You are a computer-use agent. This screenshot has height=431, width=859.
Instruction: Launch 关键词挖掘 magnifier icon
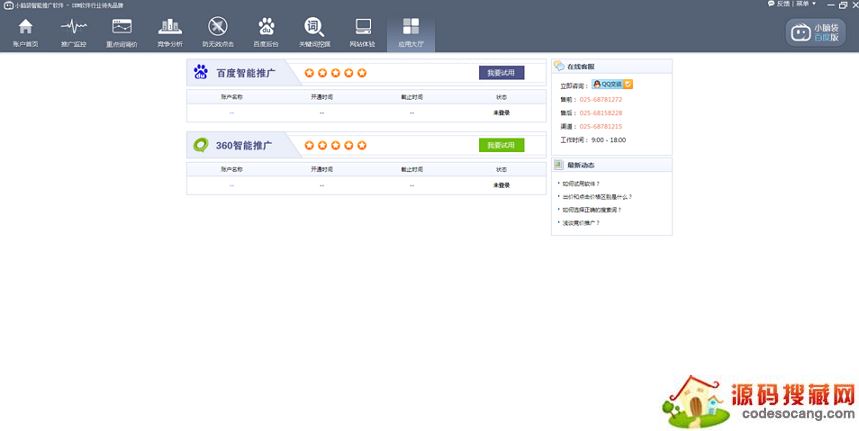(x=314, y=31)
